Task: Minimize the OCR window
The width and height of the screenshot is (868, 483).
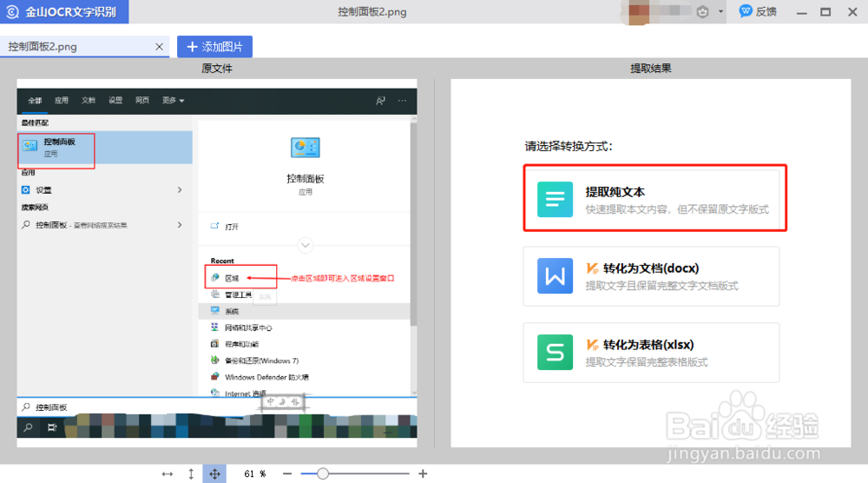Action: coord(801,12)
